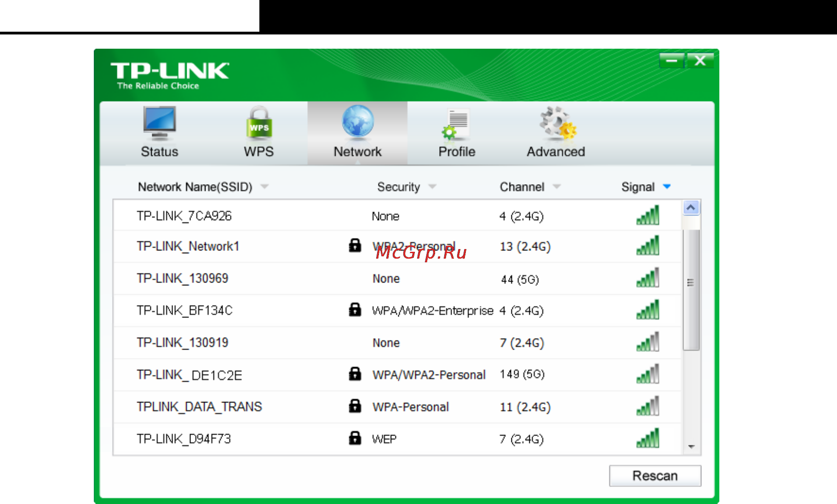Switch to the Profile tab label
This screenshot has width=837, height=504.
[x=457, y=152]
